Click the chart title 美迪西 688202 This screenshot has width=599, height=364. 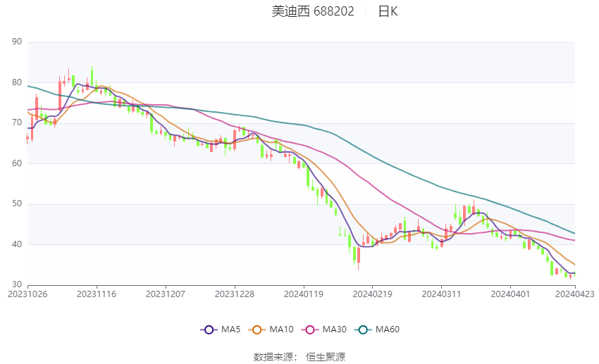click(313, 11)
